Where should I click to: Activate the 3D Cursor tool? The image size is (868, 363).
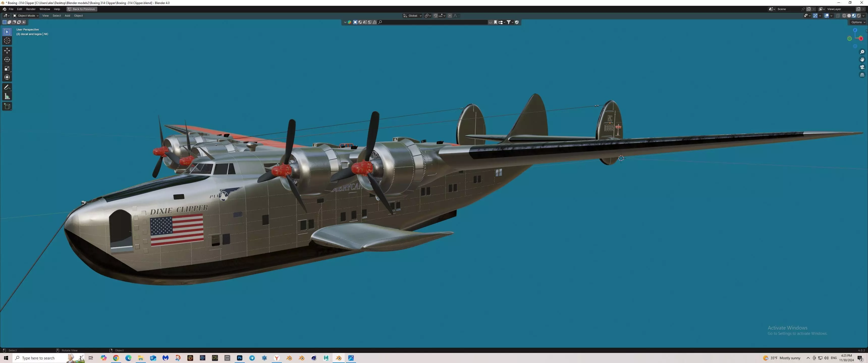coord(7,41)
